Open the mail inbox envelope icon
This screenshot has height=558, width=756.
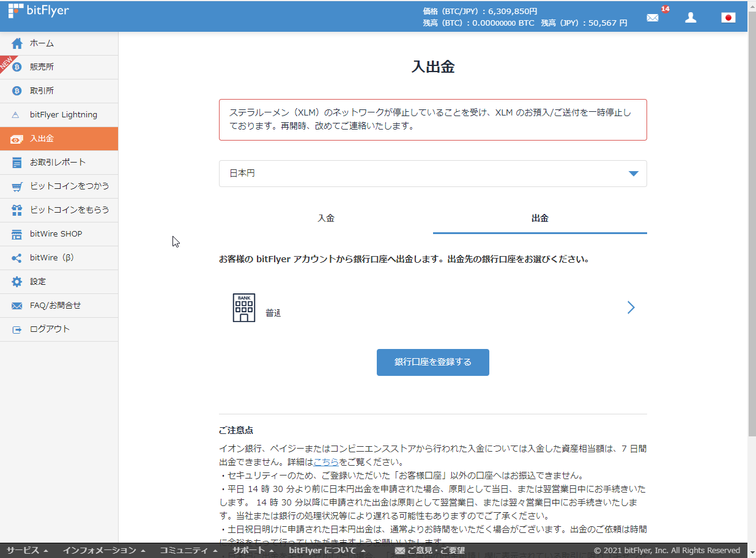click(653, 18)
